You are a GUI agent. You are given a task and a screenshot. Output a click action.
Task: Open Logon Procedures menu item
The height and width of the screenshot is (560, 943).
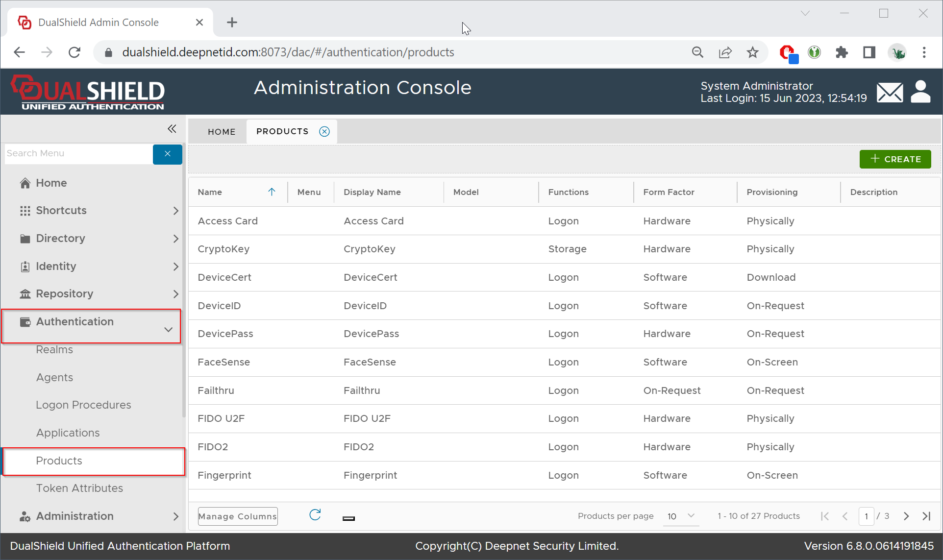pyautogui.click(x=83, y=405)
